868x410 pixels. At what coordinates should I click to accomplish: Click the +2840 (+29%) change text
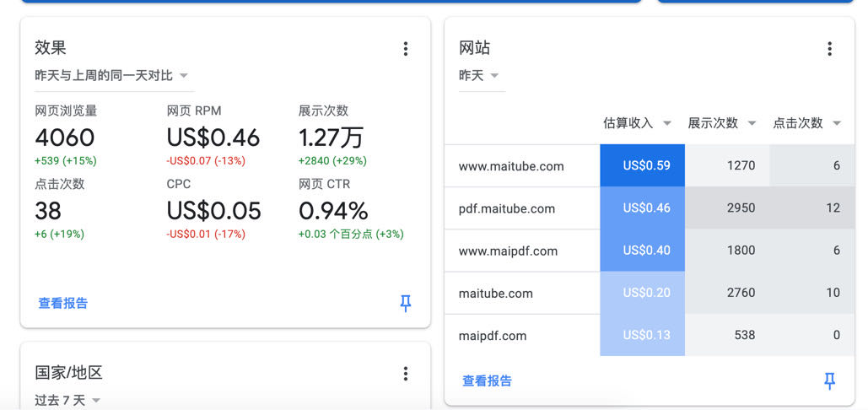(x=332, y=161)
